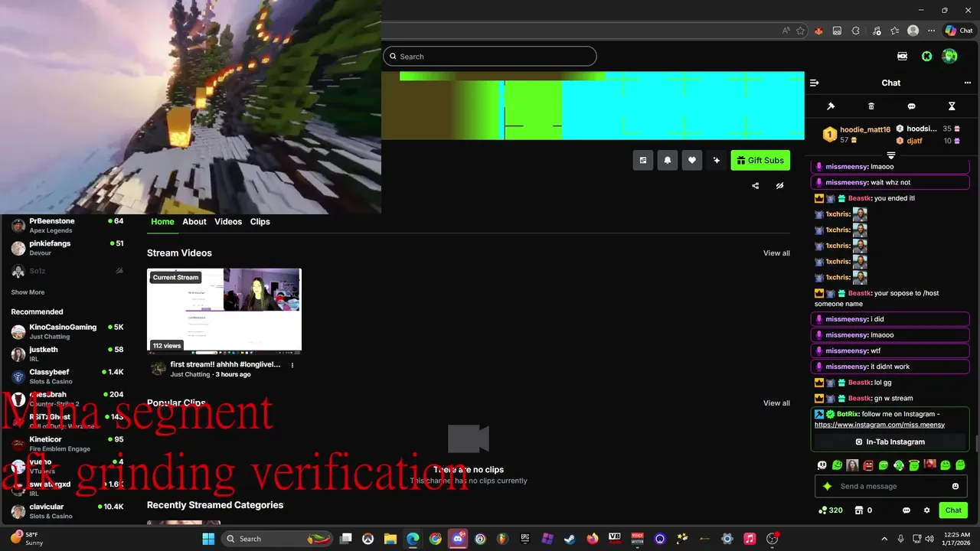Open the channel points 320 balance
980x551 pixels.
tap(831, 510)
